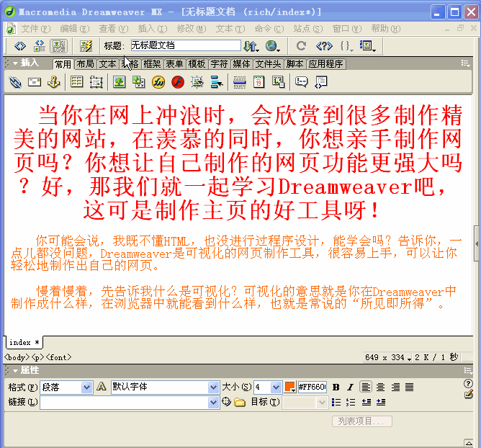The width and height of the screenshot is (481, 448).
Task: Insert Image icon
Action: coord(119,82)
